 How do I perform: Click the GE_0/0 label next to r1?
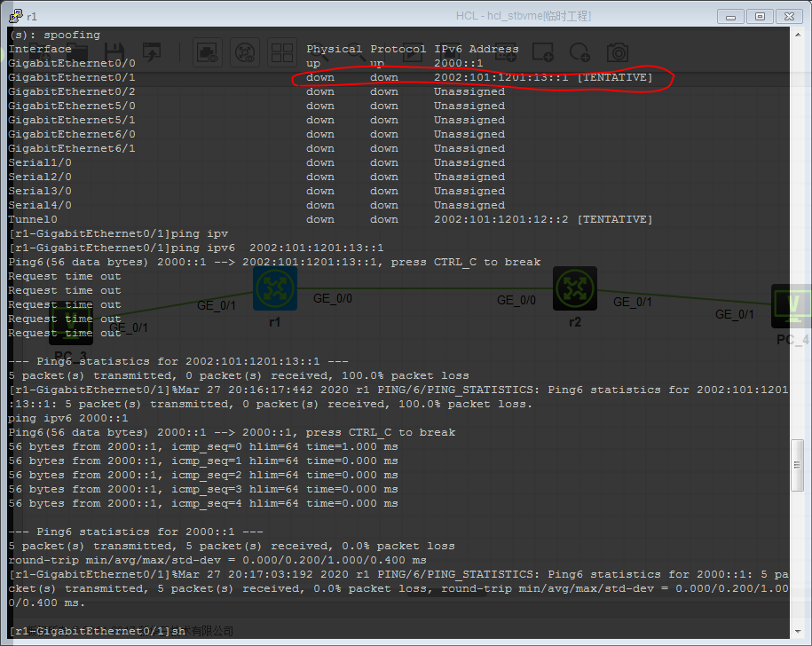point(333,299)
